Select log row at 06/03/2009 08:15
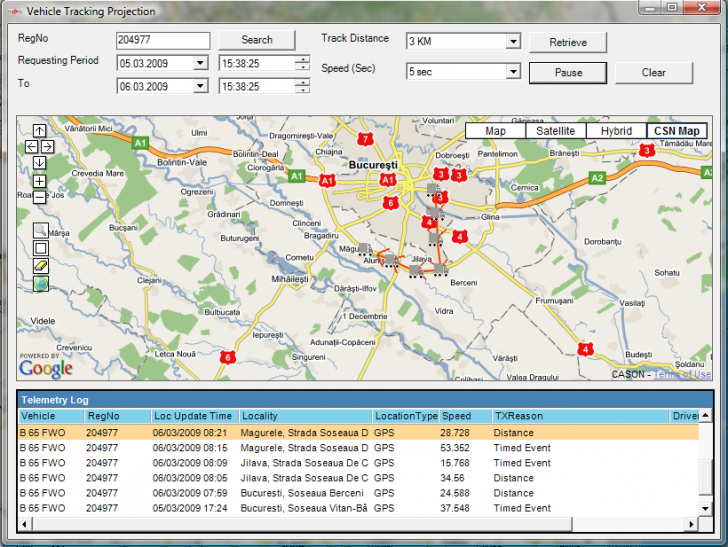The width and height of the screenshot is (728, 547). (x=358, y=448)
